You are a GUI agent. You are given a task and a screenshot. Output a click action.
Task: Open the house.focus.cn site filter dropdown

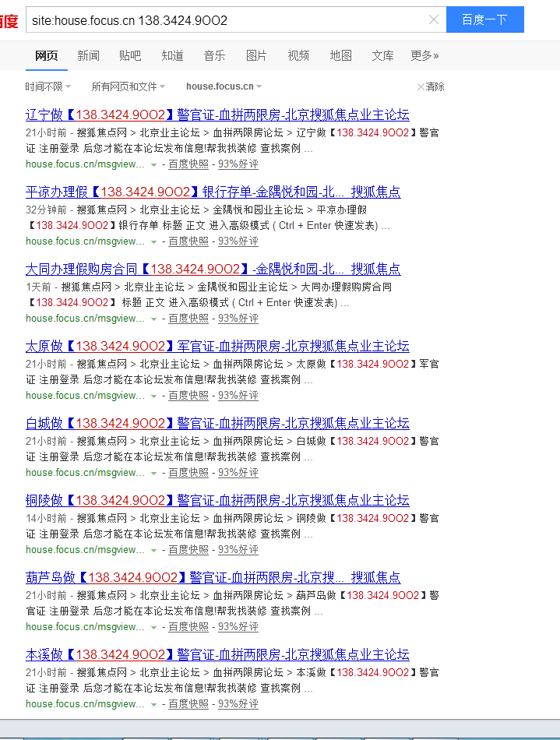click(x=224, y=86)
